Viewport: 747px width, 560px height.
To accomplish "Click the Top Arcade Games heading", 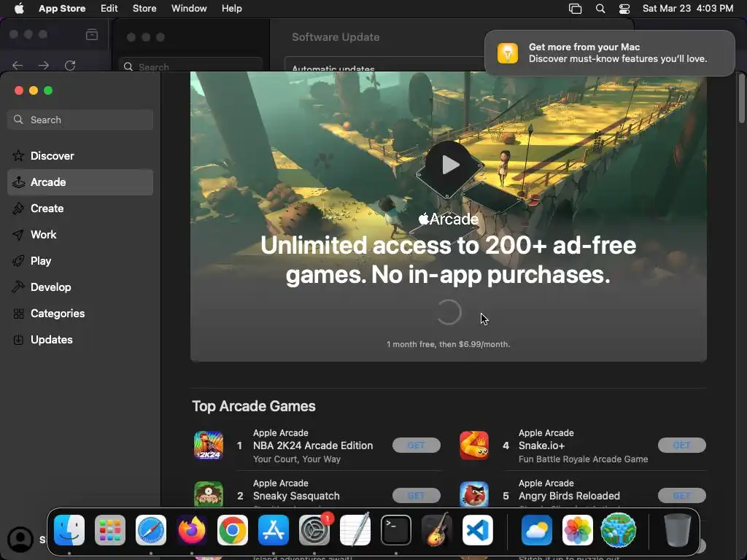I will point(254,406).
